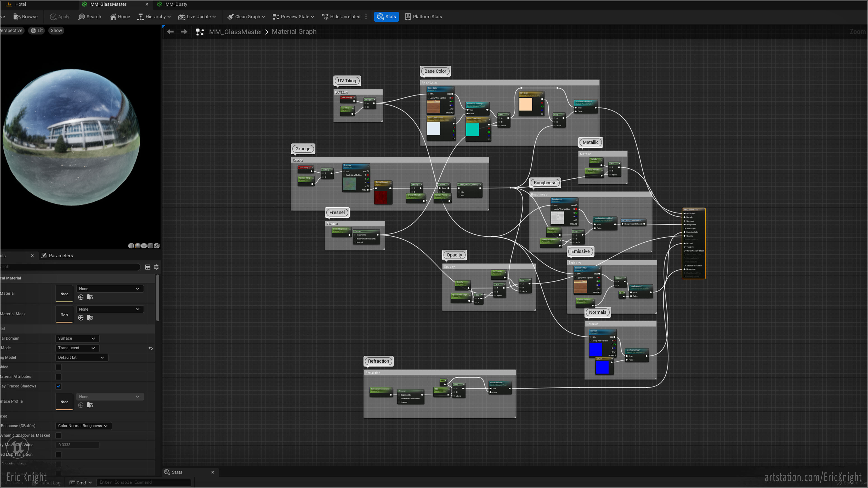The width and height of the screenshot is (868, 488).
Task: Set preview mesh to cylinder primitive
Action: pyautogui.click(x=131, y=246)
